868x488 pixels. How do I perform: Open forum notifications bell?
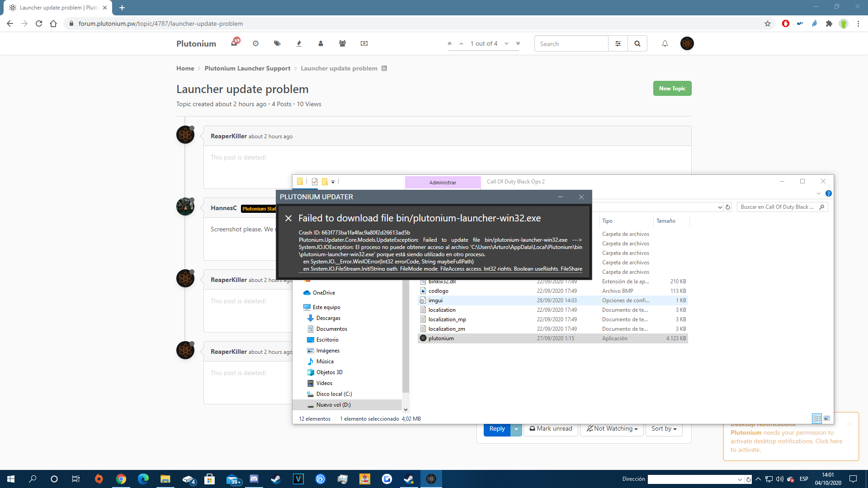[665, 44]
